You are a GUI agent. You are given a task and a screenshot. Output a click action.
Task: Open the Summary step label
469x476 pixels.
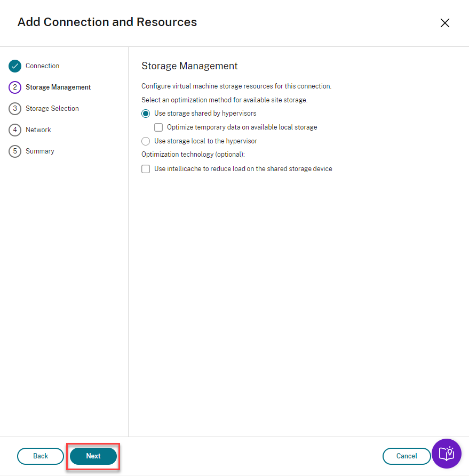click(40, 151)
